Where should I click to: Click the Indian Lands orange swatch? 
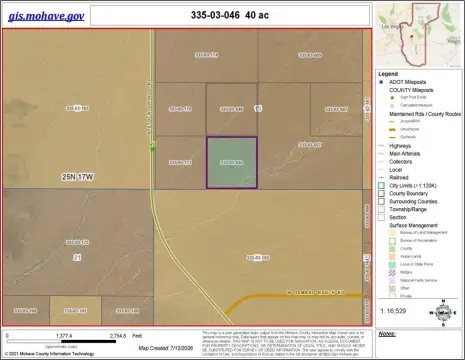(392, 257)
